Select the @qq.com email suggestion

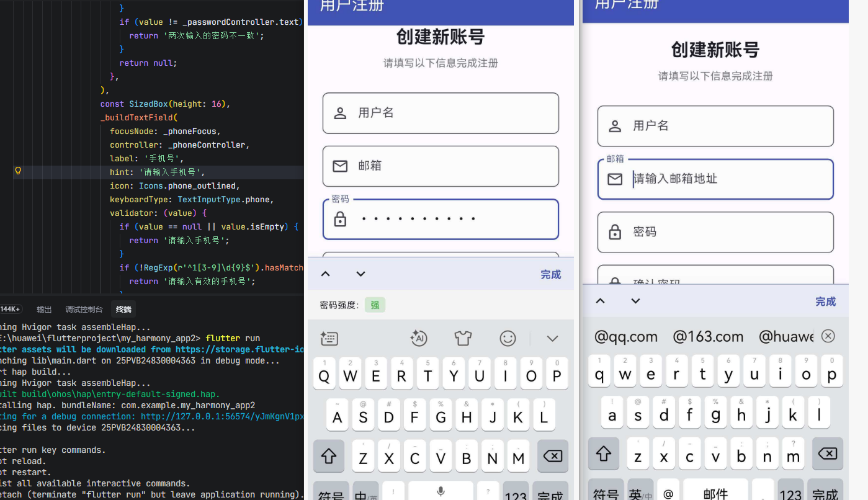tap(626, 336)
